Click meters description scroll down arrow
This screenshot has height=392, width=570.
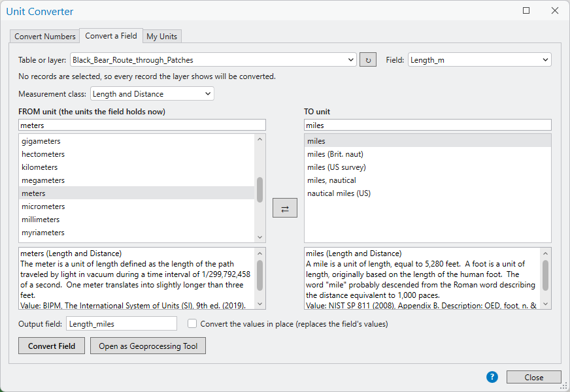tap(260, 304)
